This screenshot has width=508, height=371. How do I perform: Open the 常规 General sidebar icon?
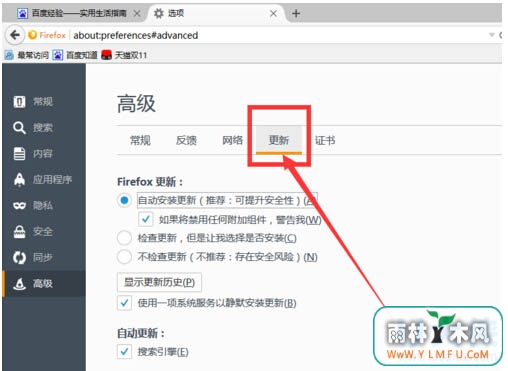[x=19, y=102]
